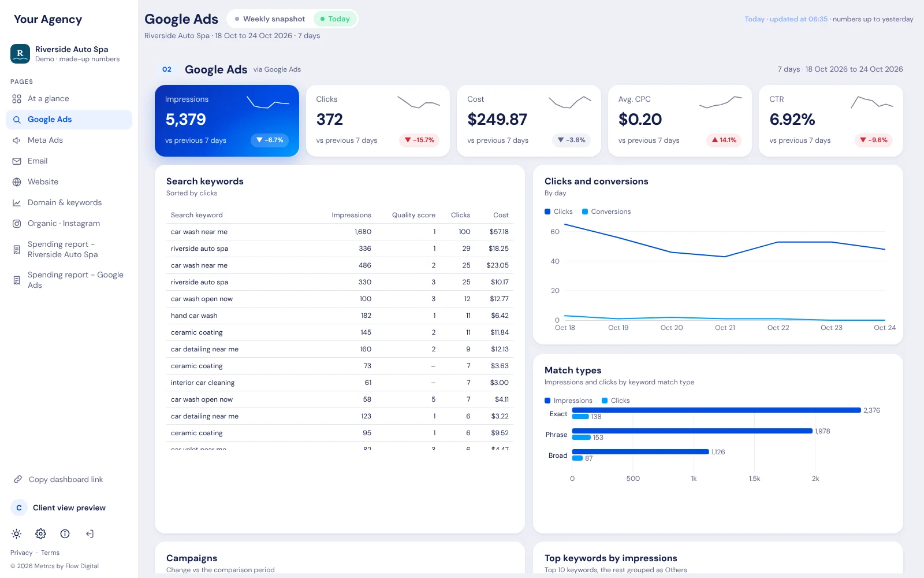Image resolution: width=924 pixels, height=578 pixels.
Task: Open settings gear icon in sidebar
Action: click(x=40, y=533)
